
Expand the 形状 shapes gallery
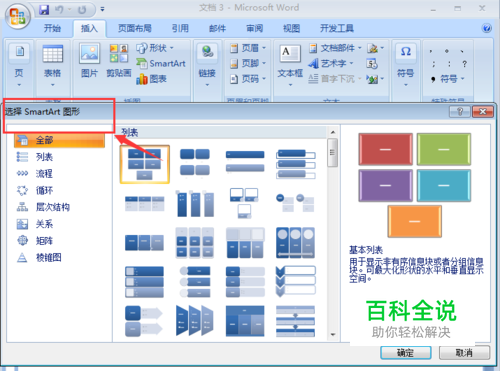pos(155,48)
